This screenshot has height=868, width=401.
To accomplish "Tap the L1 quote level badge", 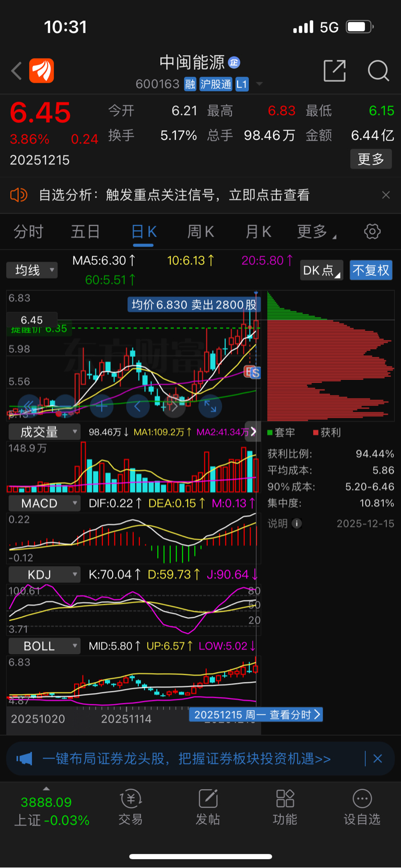I will 242,84.
